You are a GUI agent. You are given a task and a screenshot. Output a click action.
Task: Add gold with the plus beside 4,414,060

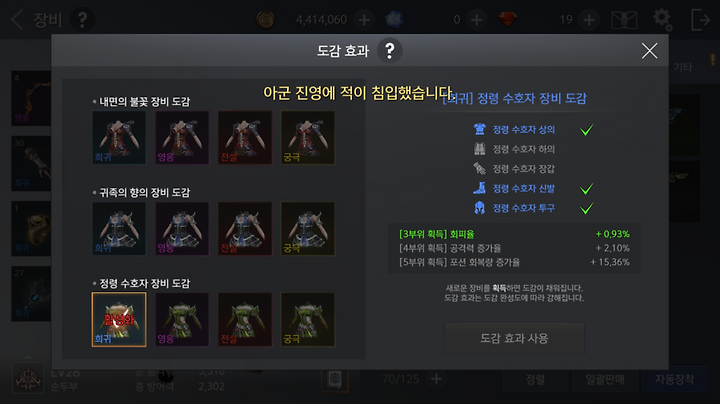(364, 20)
